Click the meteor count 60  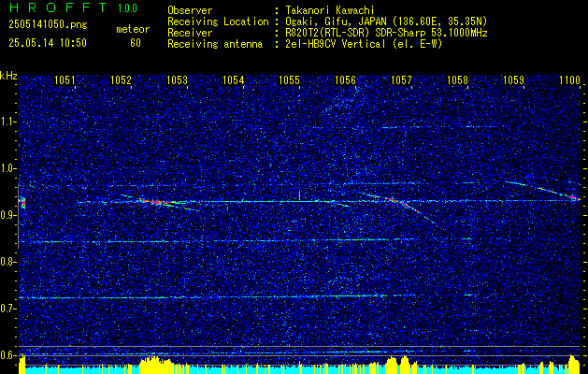tap(136, 43)
